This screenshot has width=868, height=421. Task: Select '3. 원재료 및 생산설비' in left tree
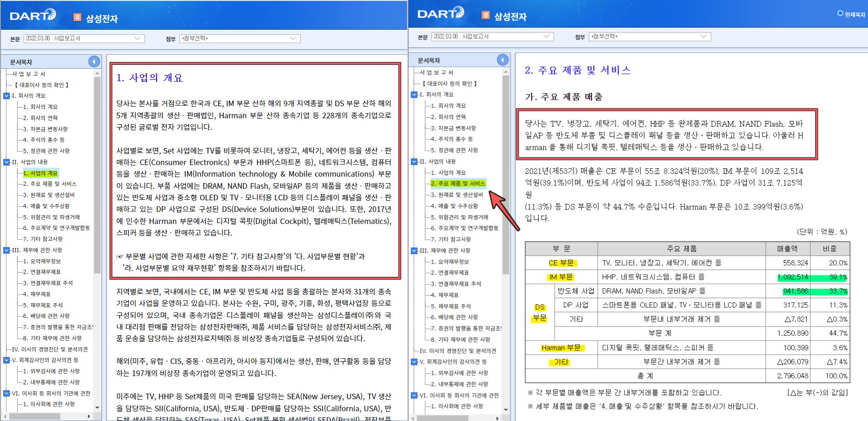click(x=49, y=195)
